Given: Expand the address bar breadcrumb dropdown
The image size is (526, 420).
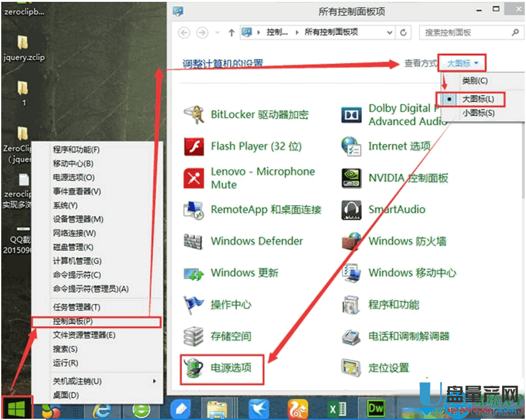Looking at the screenshot, I should point(389,32).
